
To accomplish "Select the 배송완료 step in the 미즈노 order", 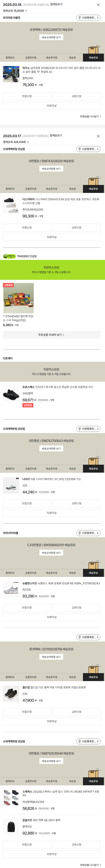I will coord(94,58).
